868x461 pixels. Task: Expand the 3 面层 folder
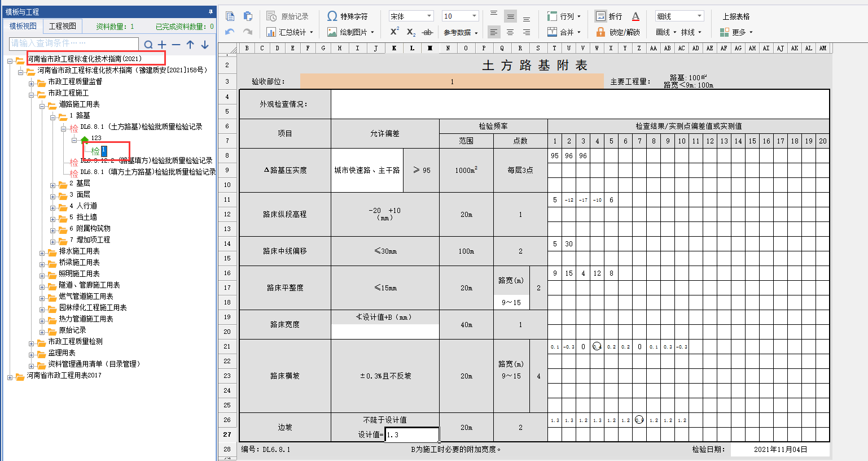[x=53, y=197]
